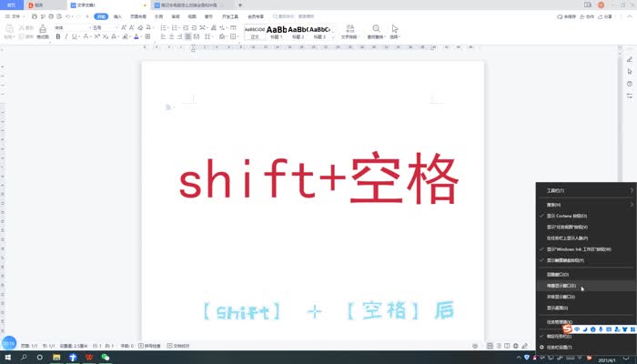Switch to the 视图 View ribbon tab
This screenshot has height=364, width=637.
192,16
